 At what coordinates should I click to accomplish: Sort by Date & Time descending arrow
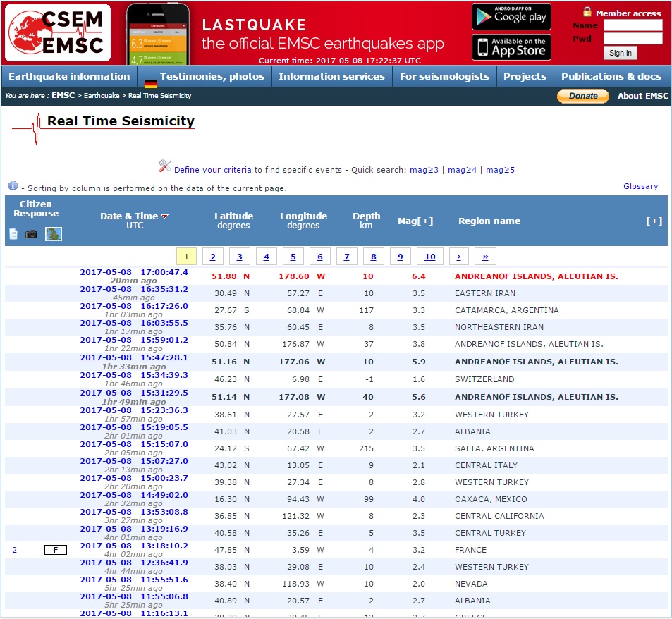[164, 216]
